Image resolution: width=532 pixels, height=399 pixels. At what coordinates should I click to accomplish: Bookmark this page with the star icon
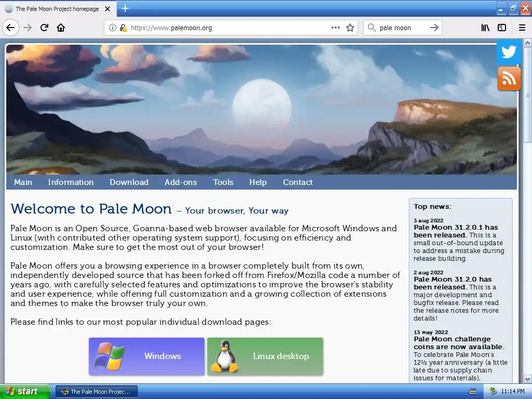(x=350, y=28)
